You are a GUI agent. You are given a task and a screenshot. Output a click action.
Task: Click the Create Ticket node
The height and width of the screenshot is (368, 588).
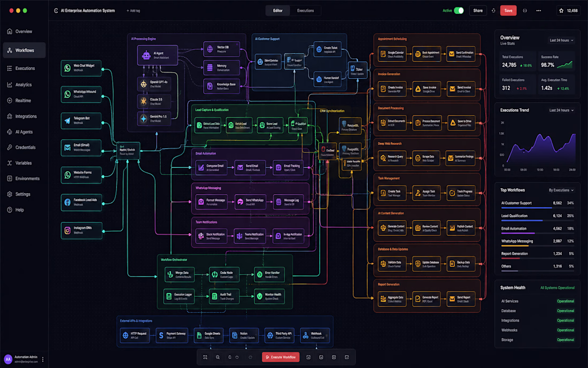click(x=327, y=49)
